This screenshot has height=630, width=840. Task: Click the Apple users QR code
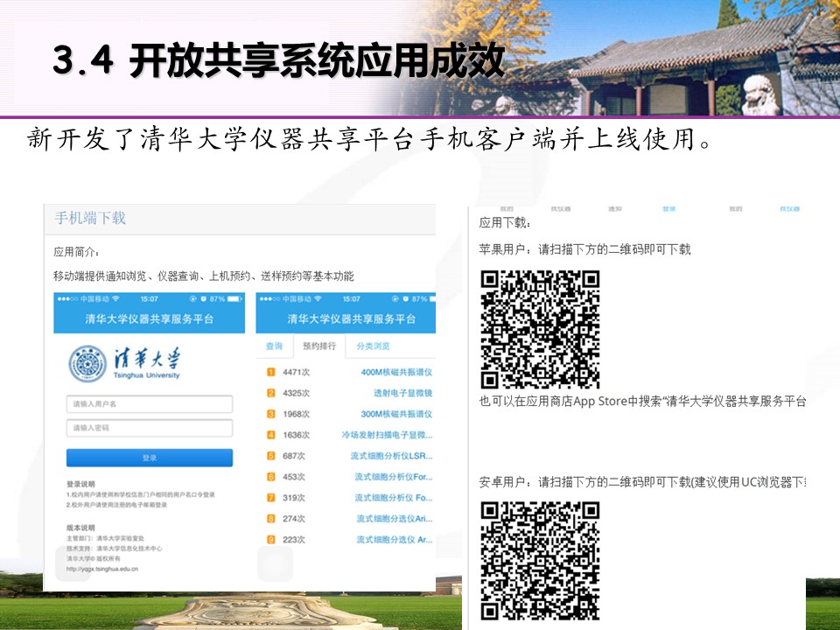coord(540,330)
